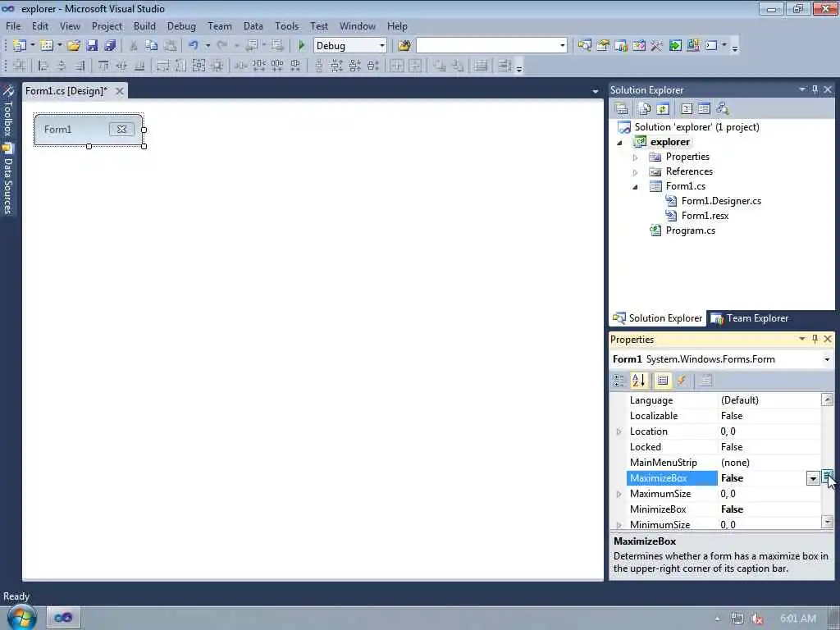Click the Command Window toolbar icon
This screenshot has height=630, width=840.
point(711,46)
